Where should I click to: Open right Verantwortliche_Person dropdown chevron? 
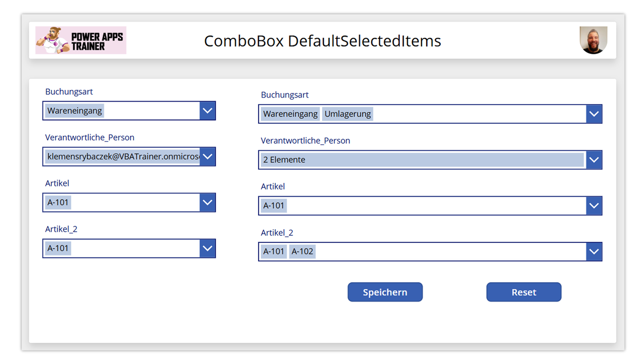coord(594,160)
